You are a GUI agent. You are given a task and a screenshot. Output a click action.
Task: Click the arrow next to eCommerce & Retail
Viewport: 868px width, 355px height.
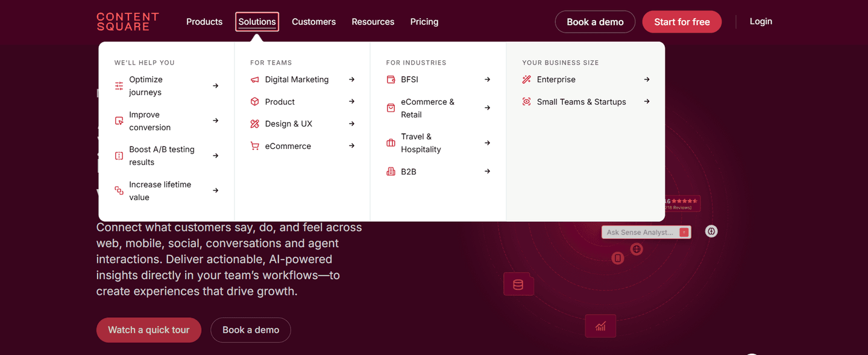488,108
